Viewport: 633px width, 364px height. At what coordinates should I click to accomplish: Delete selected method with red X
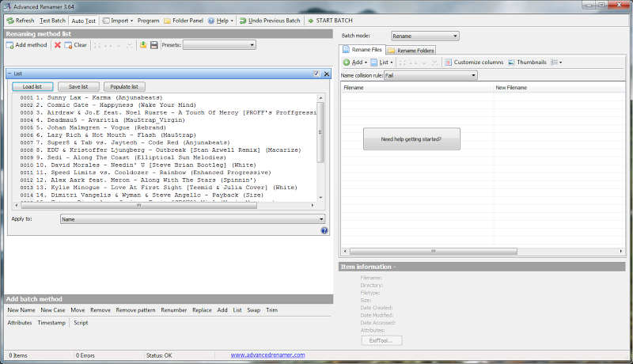(57, 45)
